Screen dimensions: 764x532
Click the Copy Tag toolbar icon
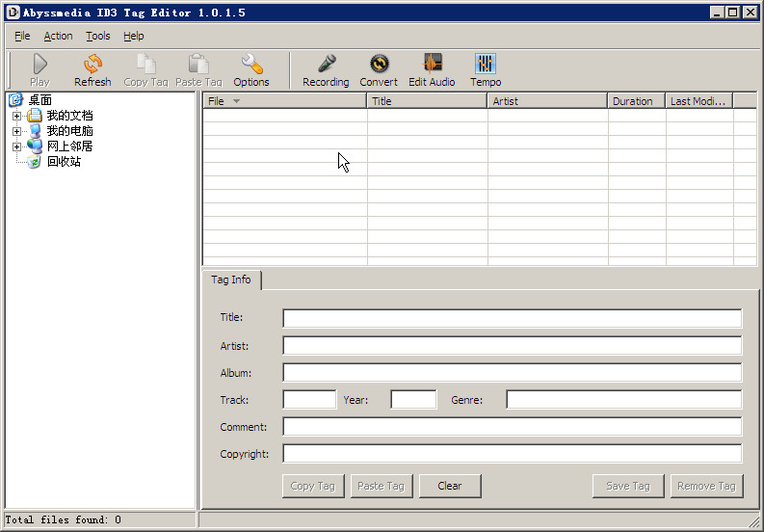coord(145,64)
